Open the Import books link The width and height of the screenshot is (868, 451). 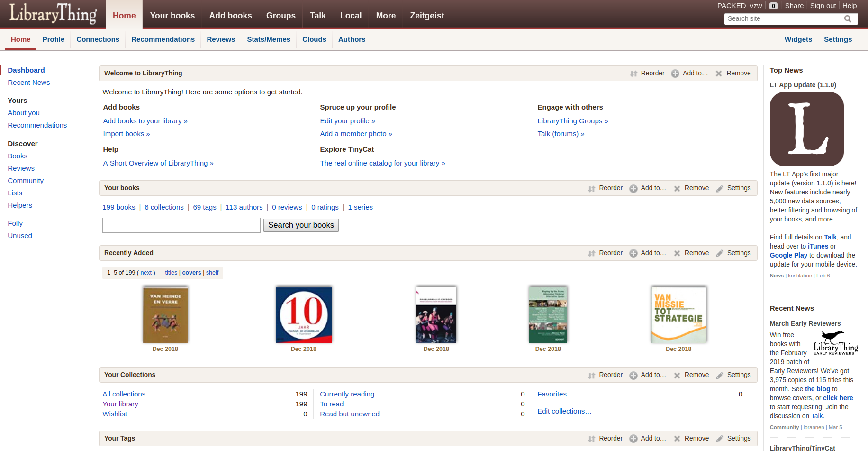point(126,134)
